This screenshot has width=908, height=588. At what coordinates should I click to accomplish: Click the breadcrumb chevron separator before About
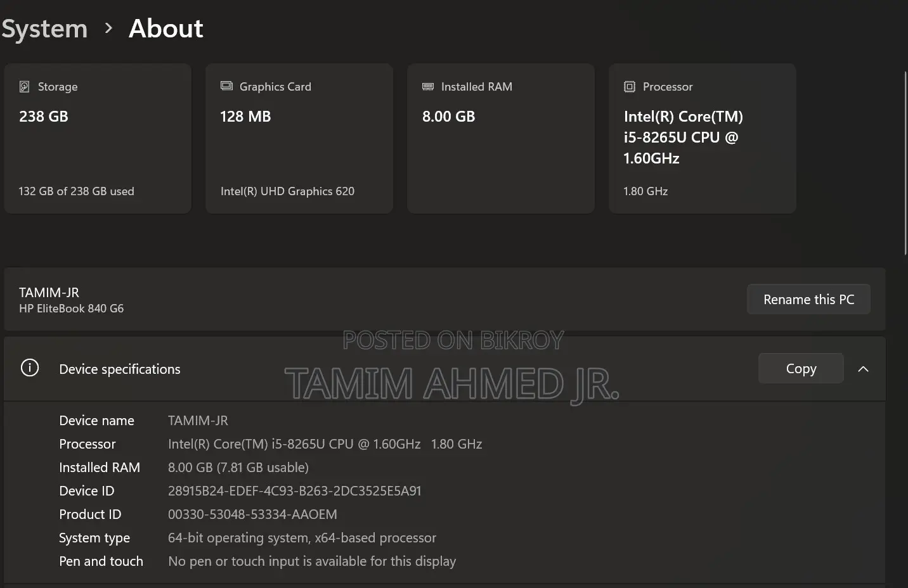108,28
